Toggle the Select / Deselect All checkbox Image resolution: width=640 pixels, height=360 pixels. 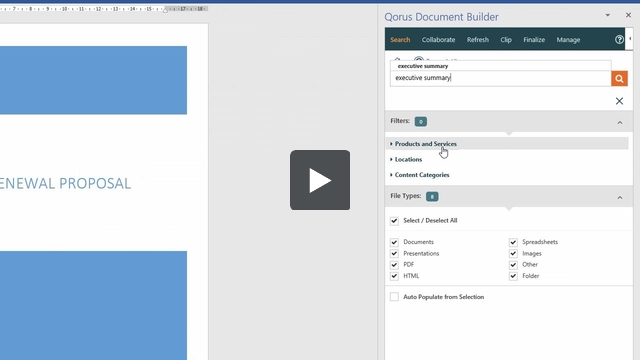point(394,221)
